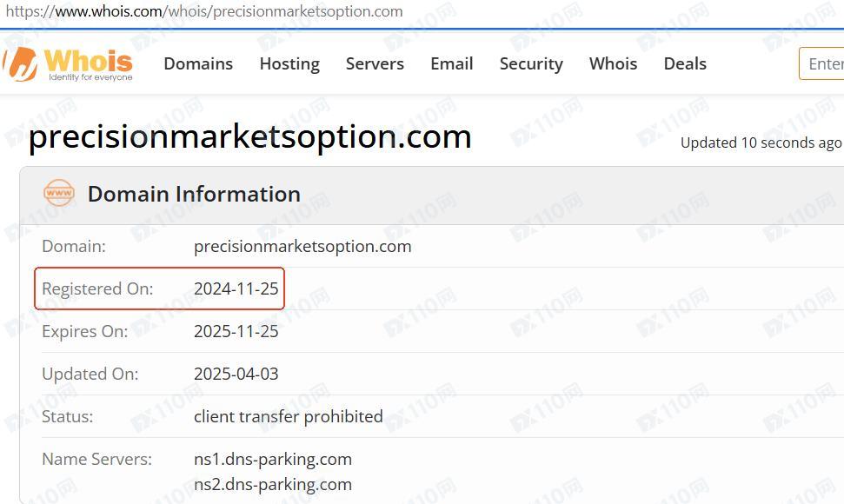Click the domain value precisionmarketsoption.com row

point(442,247)
